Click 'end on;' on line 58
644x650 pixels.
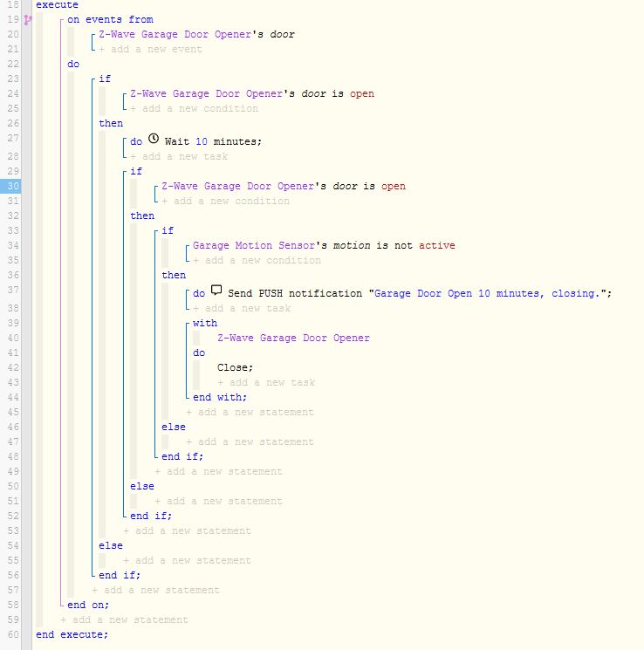(88, 605)
